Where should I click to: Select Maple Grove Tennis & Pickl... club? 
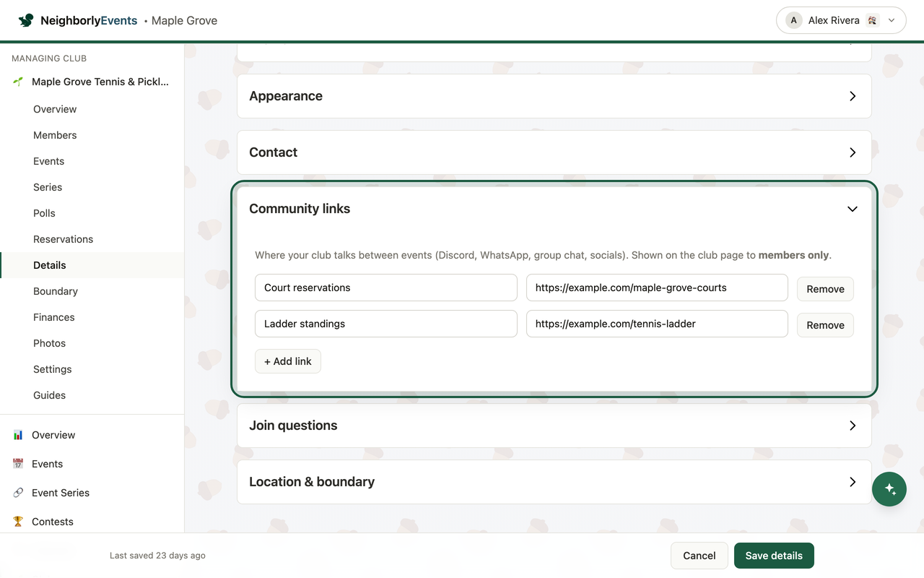coord(92,82)
